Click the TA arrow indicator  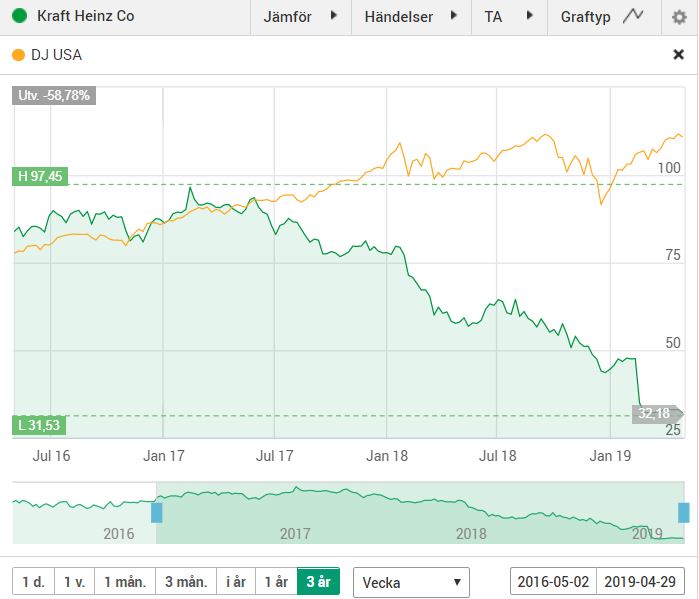pos(530,16)
